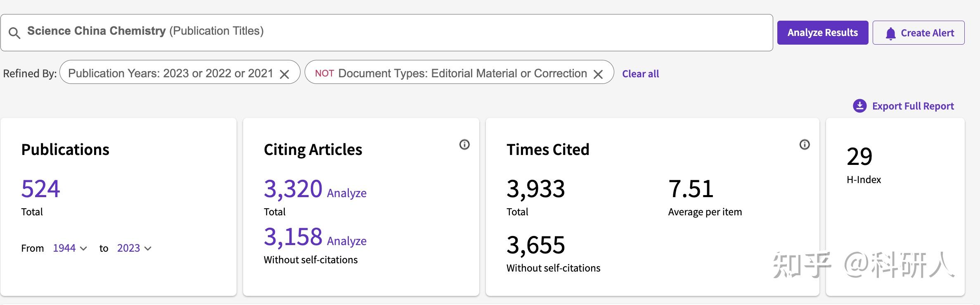Image resolution: width=980 pixels, height=305 pixels.
Task: Click the search magnifier icon
Action: (14, 33)
